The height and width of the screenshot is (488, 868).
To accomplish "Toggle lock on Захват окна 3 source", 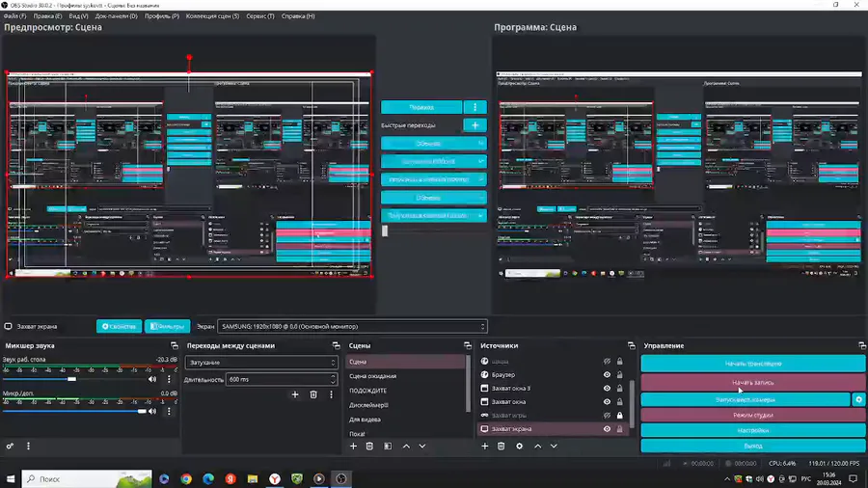I will 619,389.
